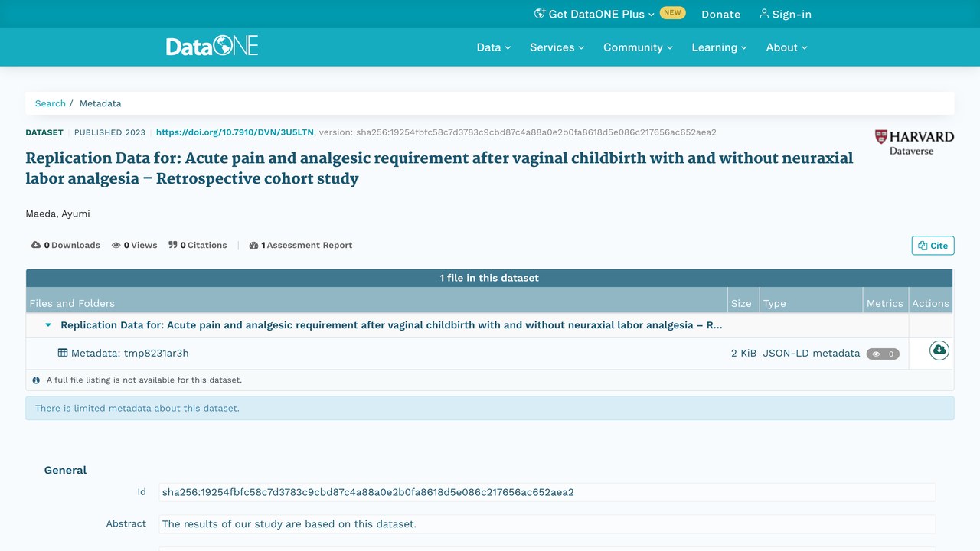Click the table icon beside Metadata: tmp8231ar3h
The height and width of the screenshot is (551, 980).
(x=63, y=353)
